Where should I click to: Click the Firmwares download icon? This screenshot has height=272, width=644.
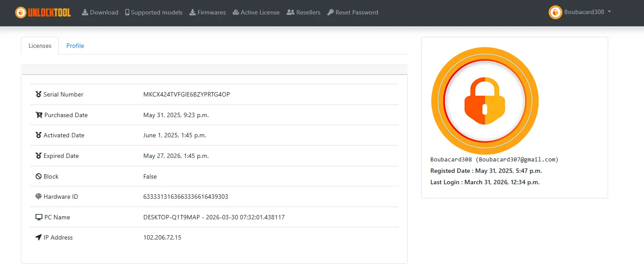coord(192,12)
